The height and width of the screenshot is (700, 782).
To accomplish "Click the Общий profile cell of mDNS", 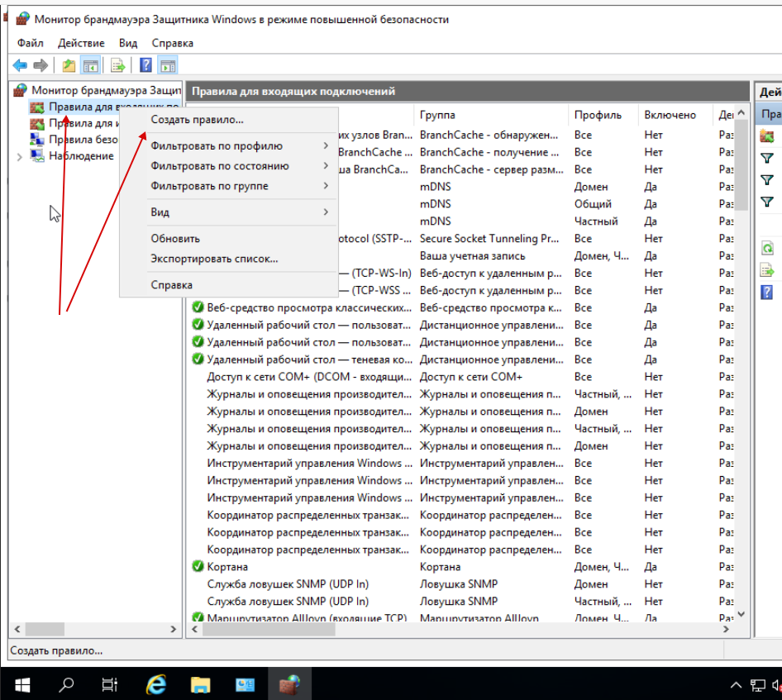I will coord(593,204).
